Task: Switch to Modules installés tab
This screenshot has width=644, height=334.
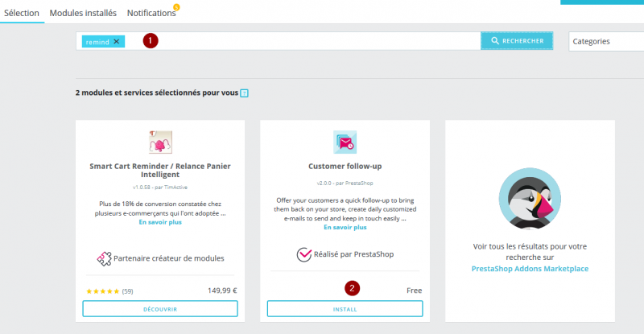Action: (x=83, y=13)
